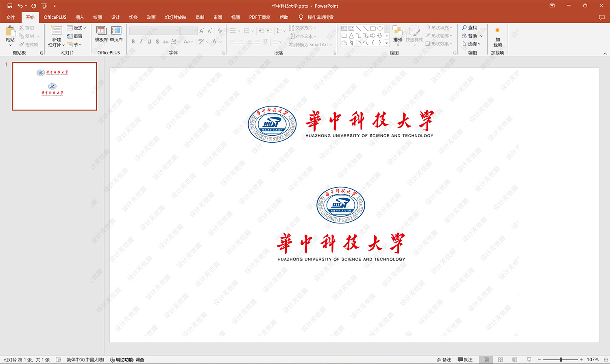Viewport: 610px width, 364px height.
Task: Start the slideshow from the quick access icon
Action: (44, 6)
